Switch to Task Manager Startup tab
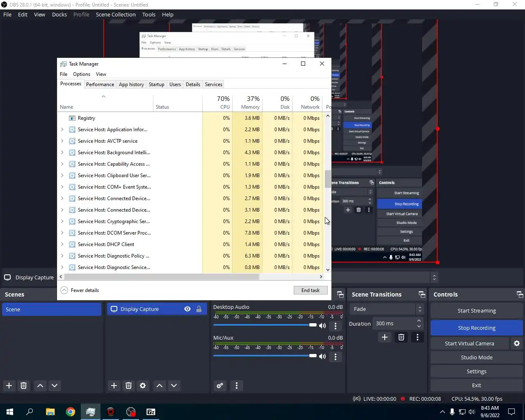Image resolution: width=525 pixels, height=420 pixels. pos(157,84)
